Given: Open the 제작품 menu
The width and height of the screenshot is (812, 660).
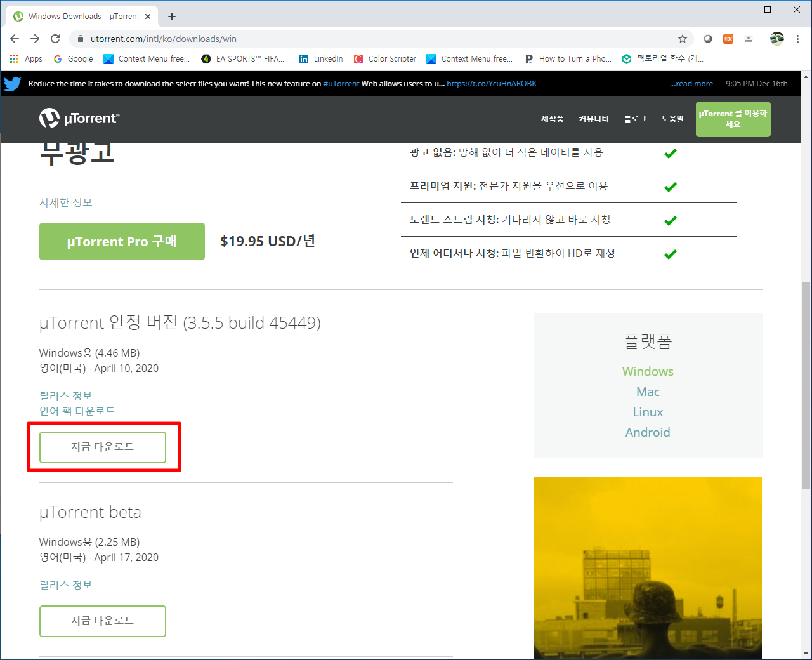Looking at the screenshot, I should 552,119.
